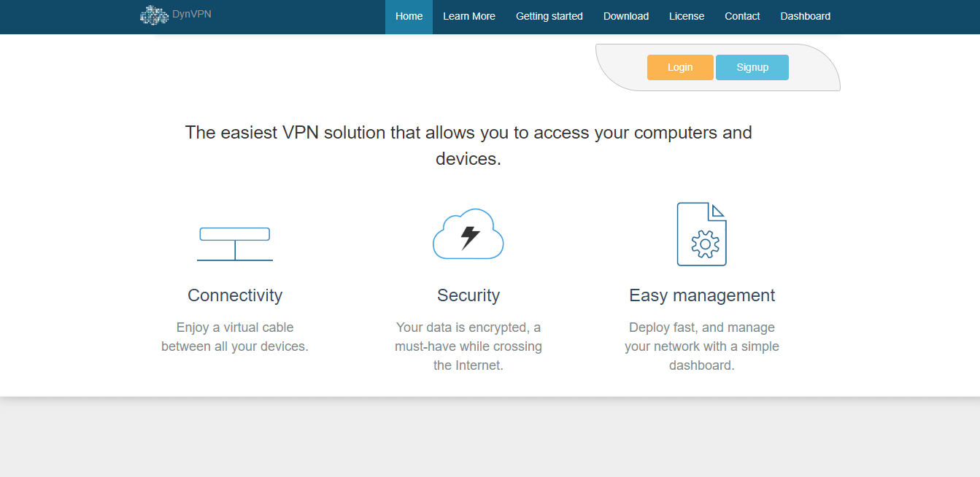The image size is (980, 477).
Task: Click the Connectivity heading
Action: (235, 295)
